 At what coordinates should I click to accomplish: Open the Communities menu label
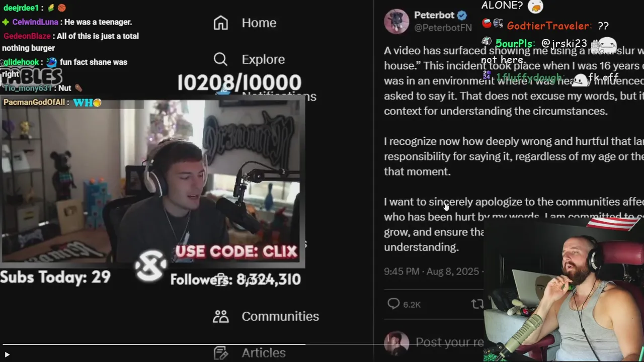coord(280,316)
